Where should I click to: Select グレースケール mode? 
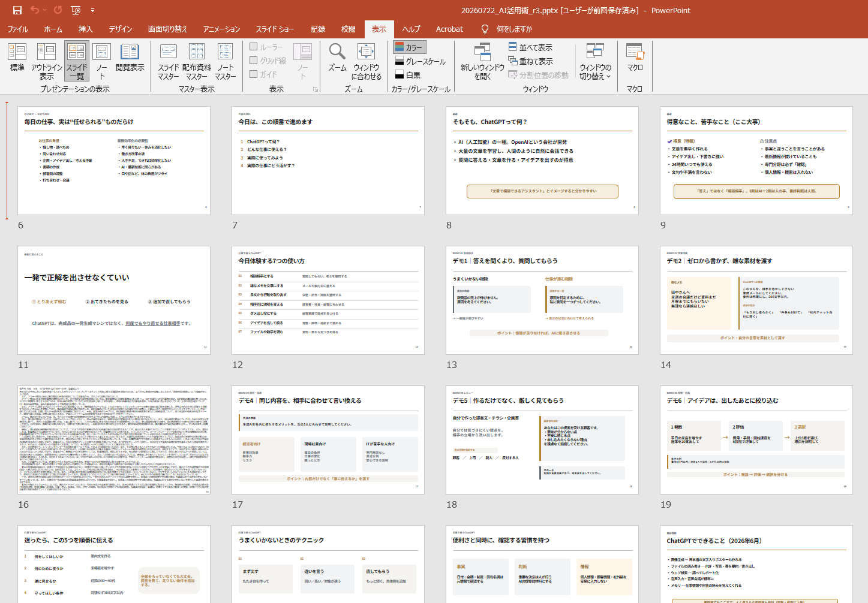(421, 61)
